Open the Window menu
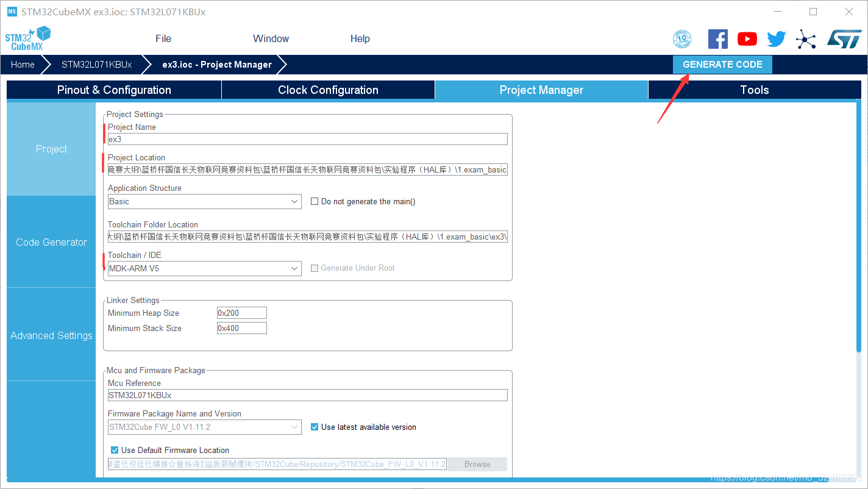 tap(271, 38)
